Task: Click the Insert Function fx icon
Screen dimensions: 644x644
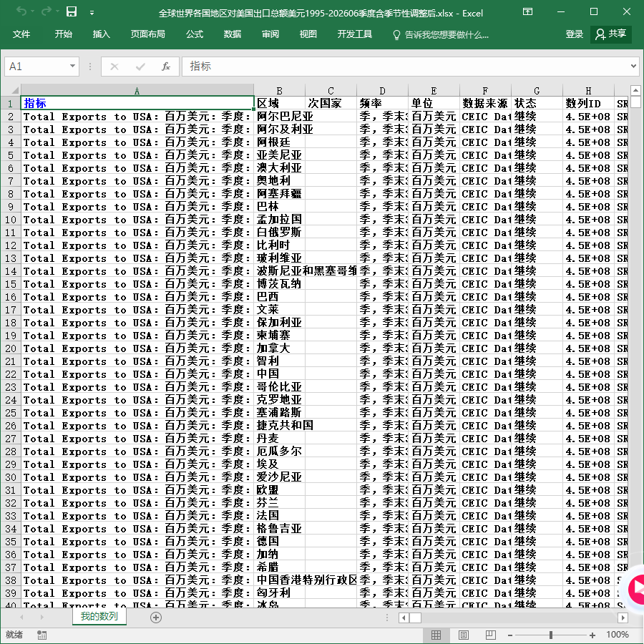Action: tap(165, 67)
